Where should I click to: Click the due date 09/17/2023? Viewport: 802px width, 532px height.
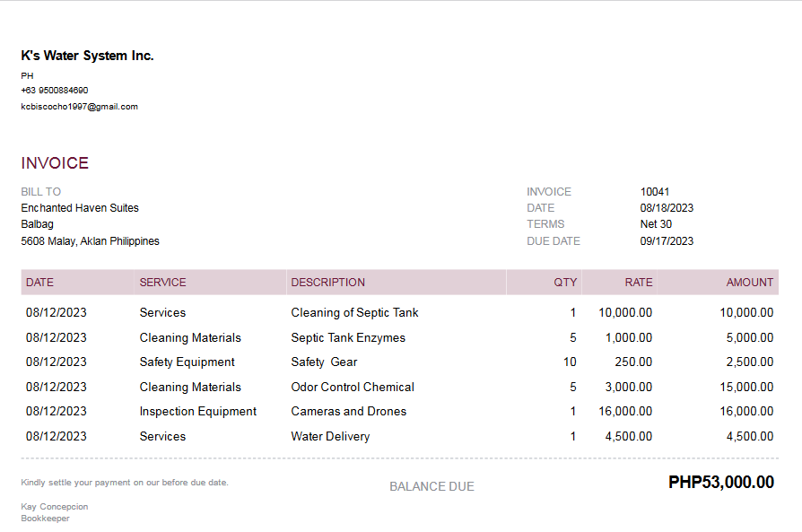tap(667, 241)
